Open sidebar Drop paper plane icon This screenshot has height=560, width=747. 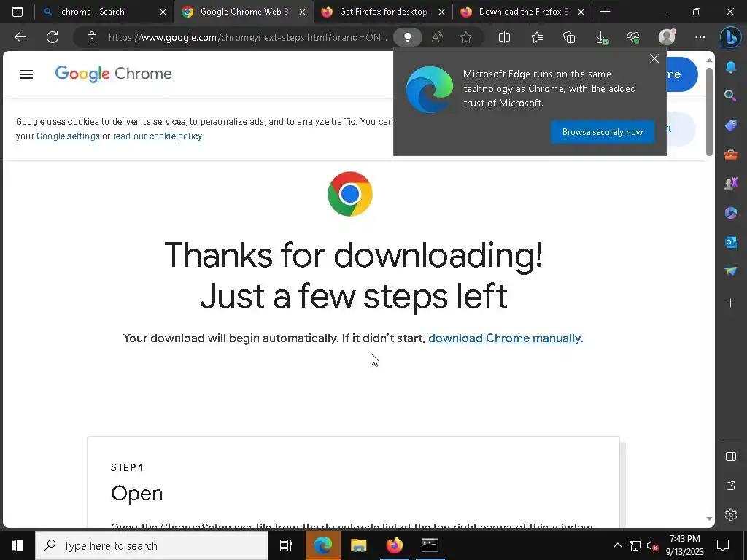coord(731,271)
